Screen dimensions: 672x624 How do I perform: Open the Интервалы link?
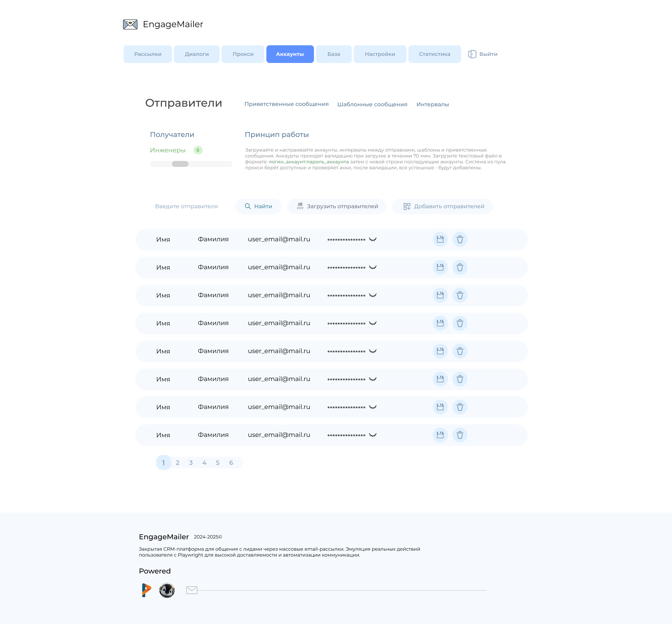(433, 104)
